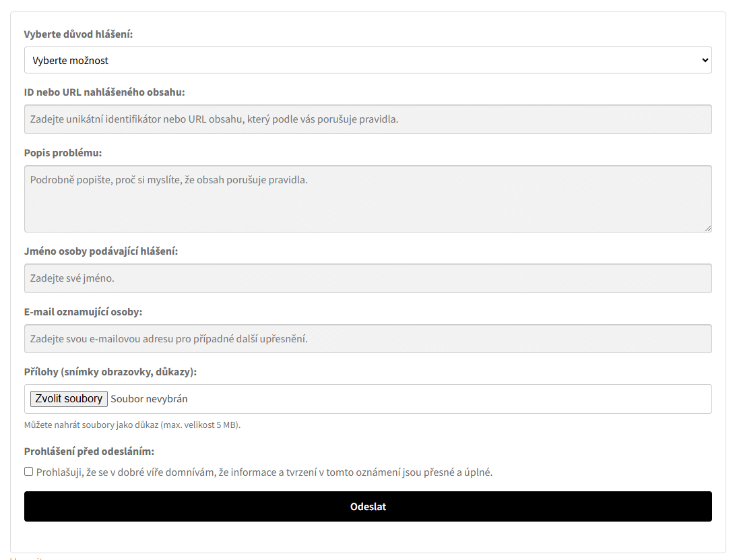Image resolution: width=737 pixels, height=560 pixels.
Task: Click the e-mail address input field
Action: point(368,338)
